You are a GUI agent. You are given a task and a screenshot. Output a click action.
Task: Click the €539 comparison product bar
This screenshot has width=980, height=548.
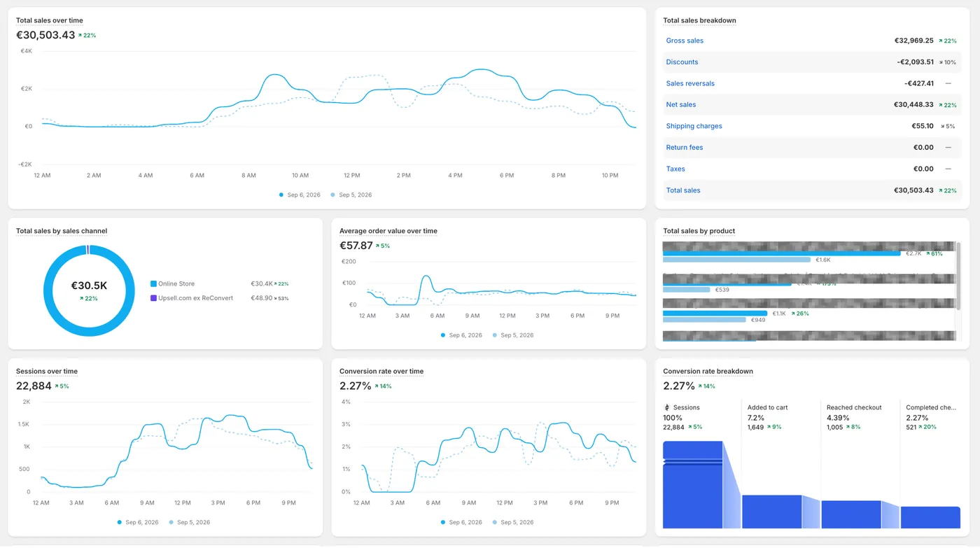tap(687, 290)
